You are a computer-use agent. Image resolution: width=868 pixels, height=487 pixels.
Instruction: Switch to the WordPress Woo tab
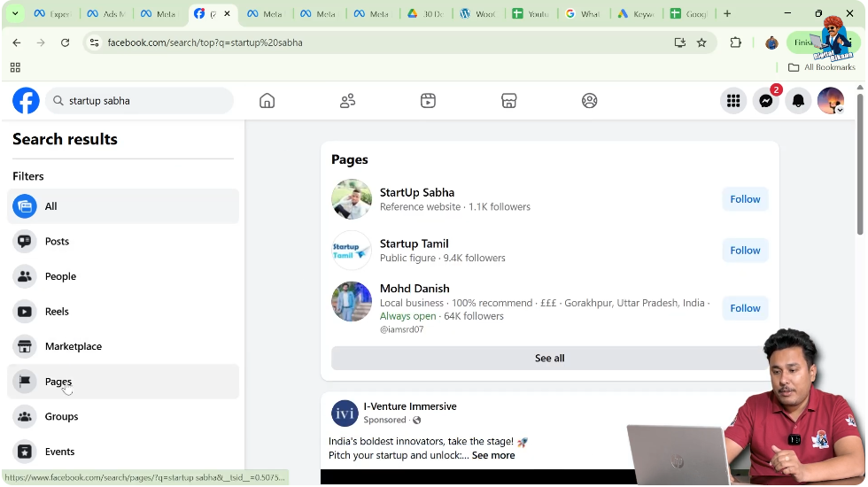pyautogui.click(x=478, y=13)
